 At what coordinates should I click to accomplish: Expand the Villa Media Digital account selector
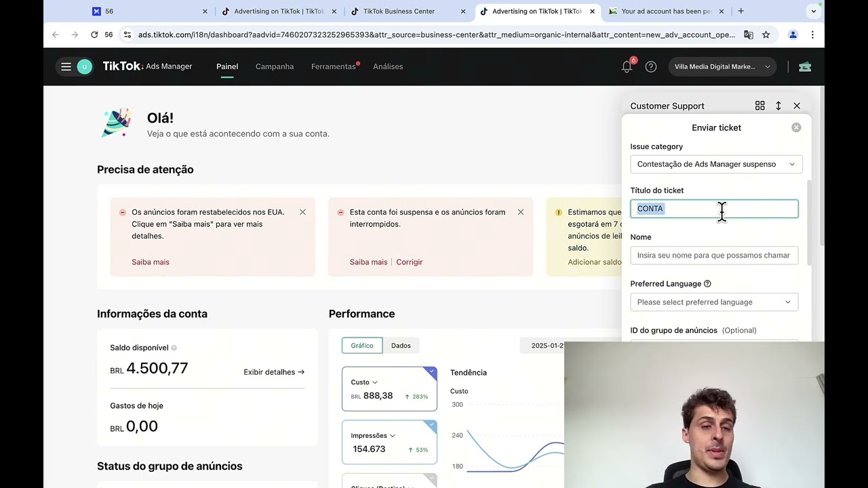click(722, 66)
